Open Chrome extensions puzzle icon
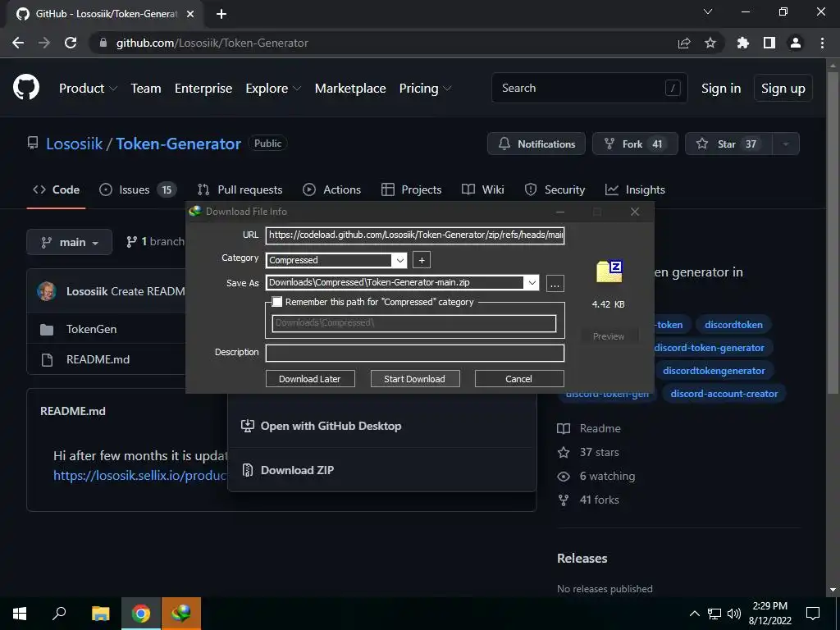The image size is (840, 630). (743, 43)
